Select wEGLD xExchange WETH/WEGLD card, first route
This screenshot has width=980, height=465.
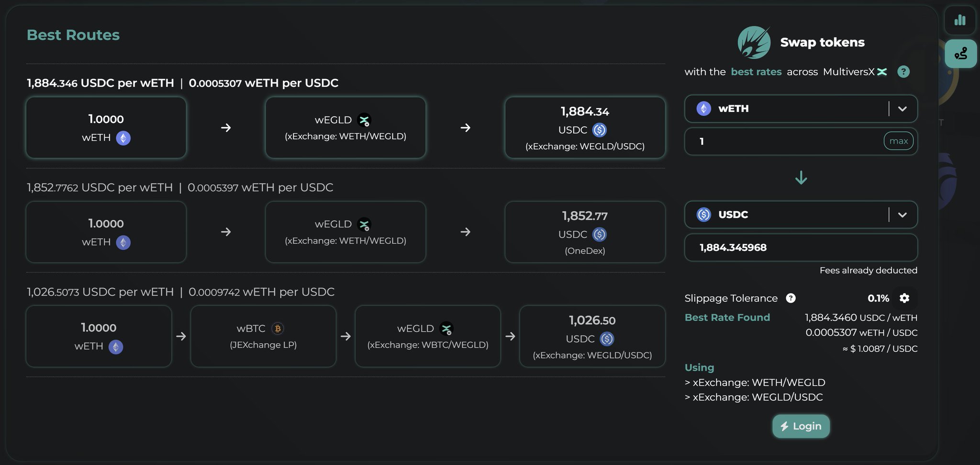pos(345,128)
